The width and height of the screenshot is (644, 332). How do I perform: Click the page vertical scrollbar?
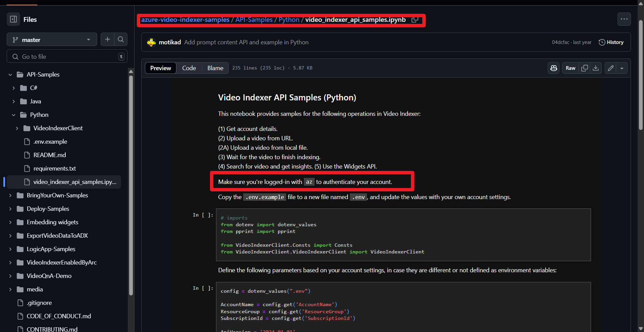coord(641,75)
